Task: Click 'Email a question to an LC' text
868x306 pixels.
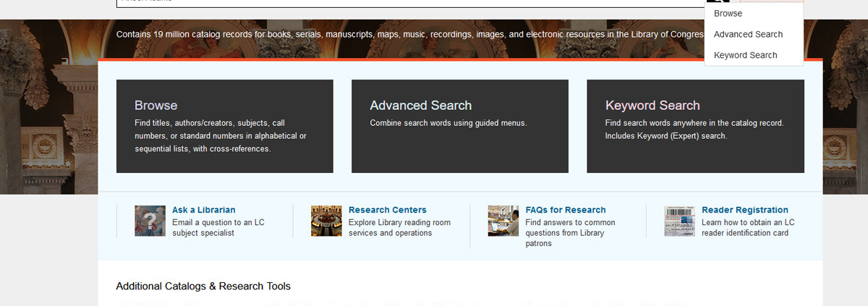Action: [218, 223]
